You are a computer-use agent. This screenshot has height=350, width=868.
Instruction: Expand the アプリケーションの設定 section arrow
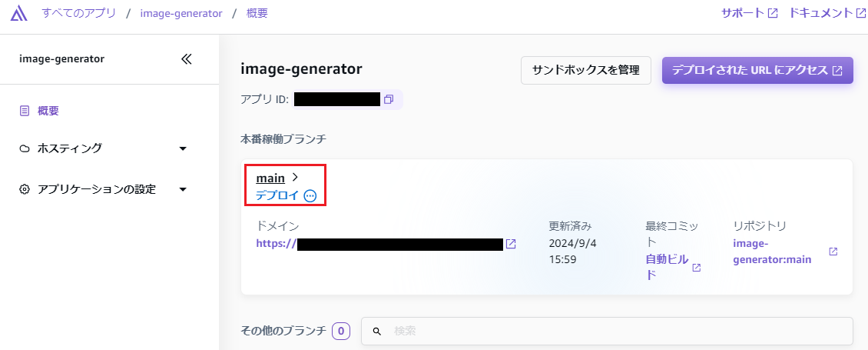point(183,189)
